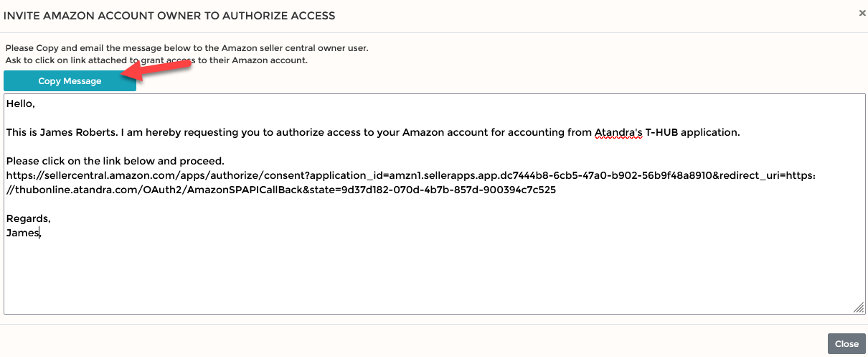Click after "James," signature in message

42,233
